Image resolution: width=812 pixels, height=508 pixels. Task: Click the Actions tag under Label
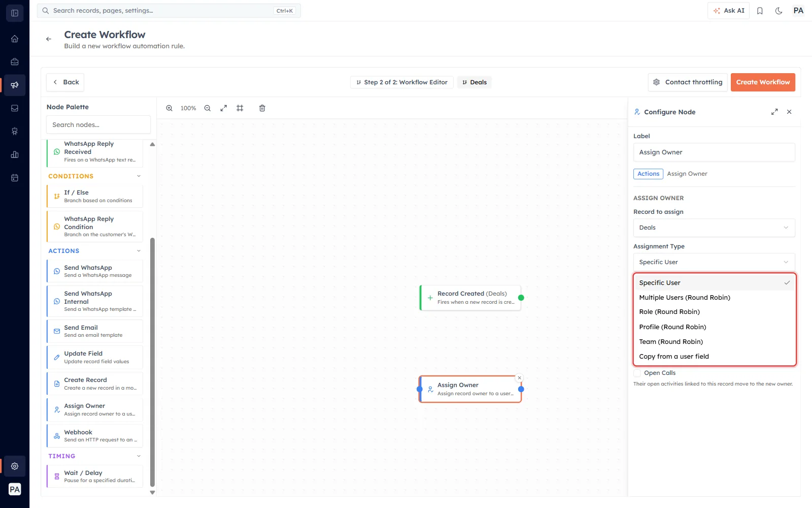(648, 174)
